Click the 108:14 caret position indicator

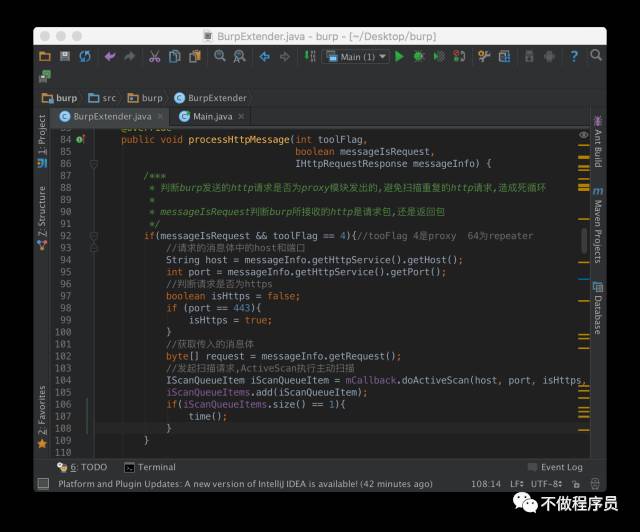pos(486,484)
